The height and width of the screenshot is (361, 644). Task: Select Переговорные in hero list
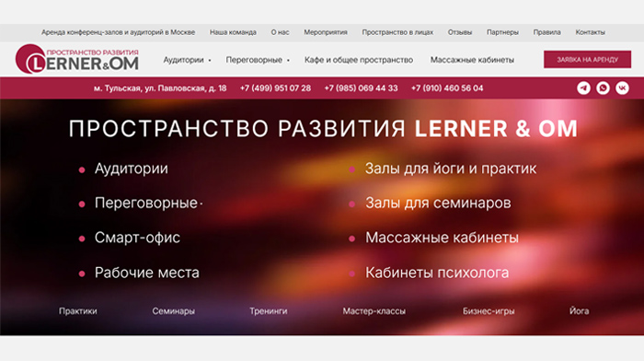pyautogui.click(x=146, y=204)
